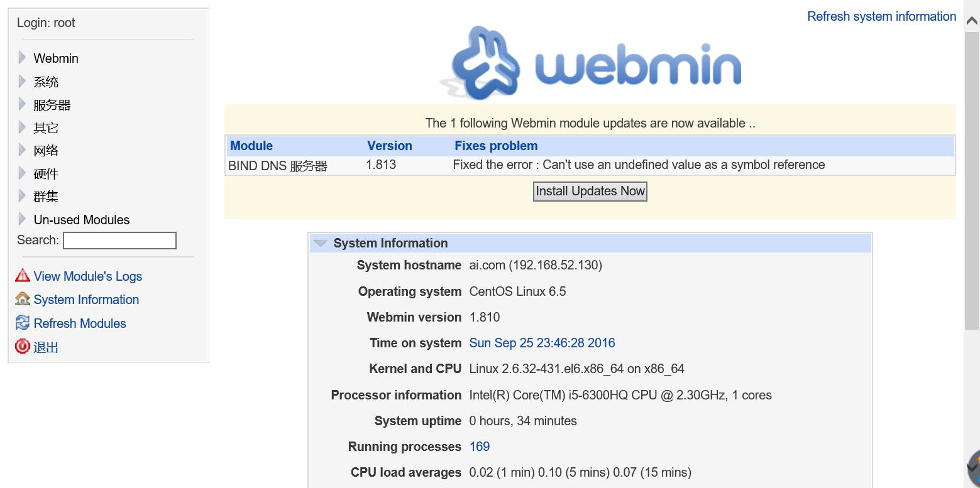Open View Module's Logs link
The image size is (980, 488).
[88, 276]
